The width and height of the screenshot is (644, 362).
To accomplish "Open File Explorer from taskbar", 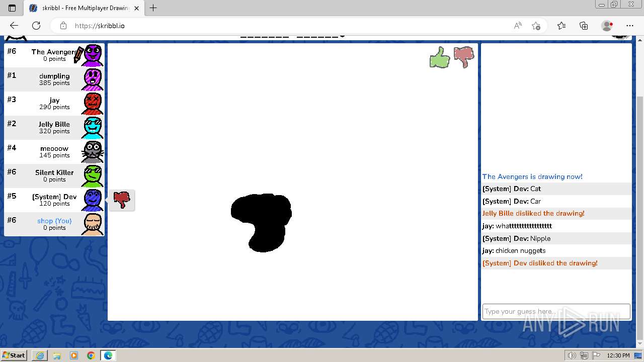I will pos(57,355).
